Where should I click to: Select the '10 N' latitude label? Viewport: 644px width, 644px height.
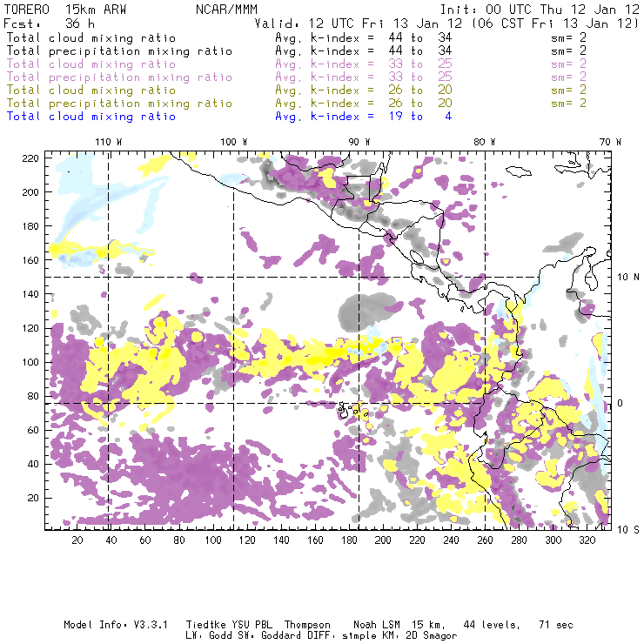(628, 278)
